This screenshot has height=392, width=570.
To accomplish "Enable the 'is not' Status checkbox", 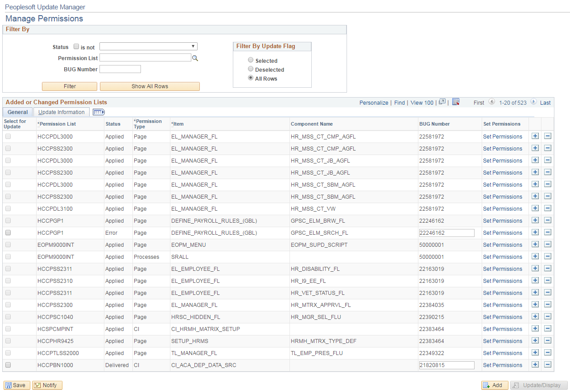I will click(x=75, y=47).
